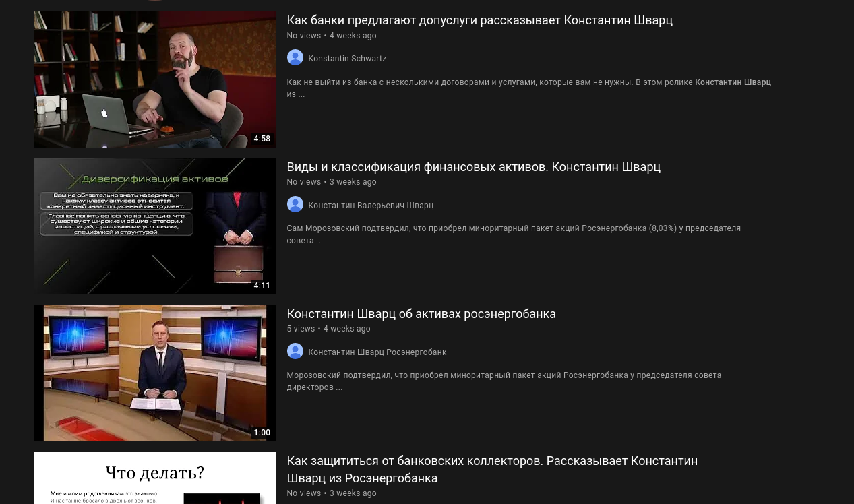The image size is (854, 504).
Task: Open title Как банки предлагают допуслуги
Action: pos(479,20)
